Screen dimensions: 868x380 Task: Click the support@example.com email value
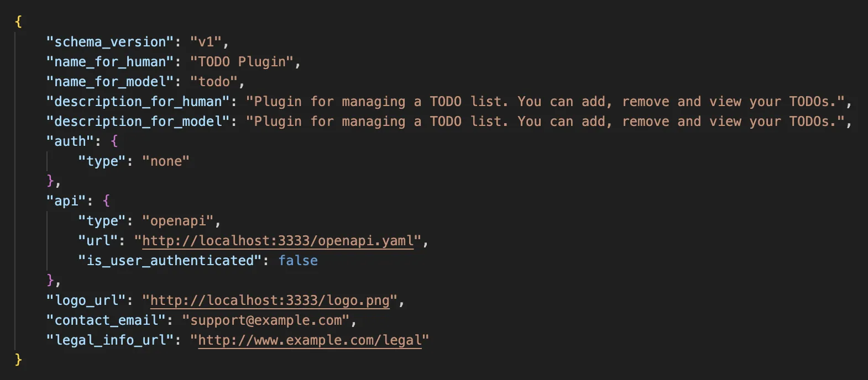click(x=266, y=320)
